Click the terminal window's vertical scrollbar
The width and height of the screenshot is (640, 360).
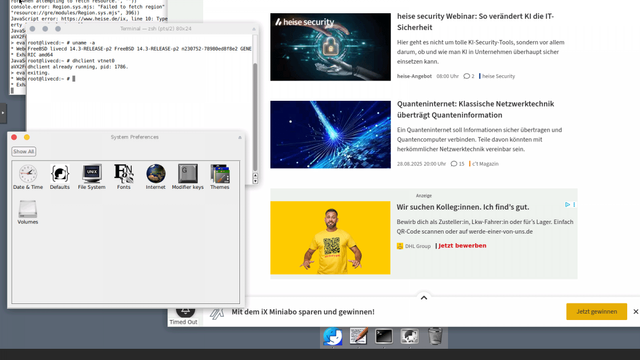(x=255, y=109)
